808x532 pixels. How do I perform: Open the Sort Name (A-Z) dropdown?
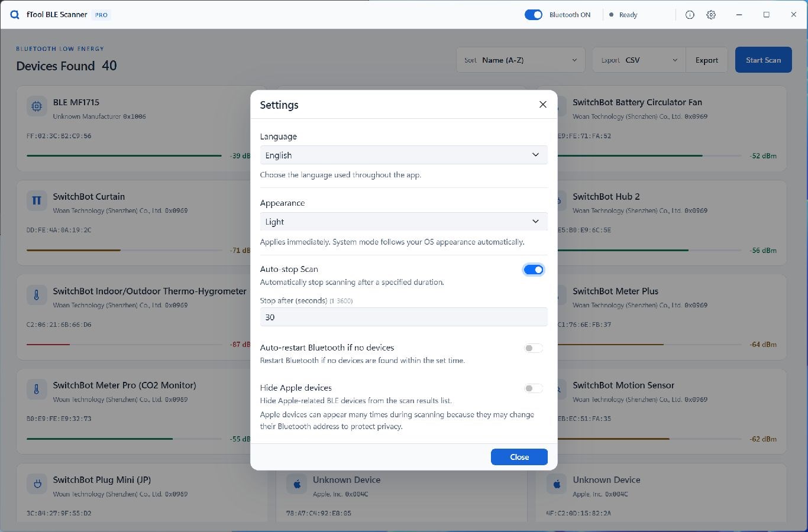(x=521, y=60)
